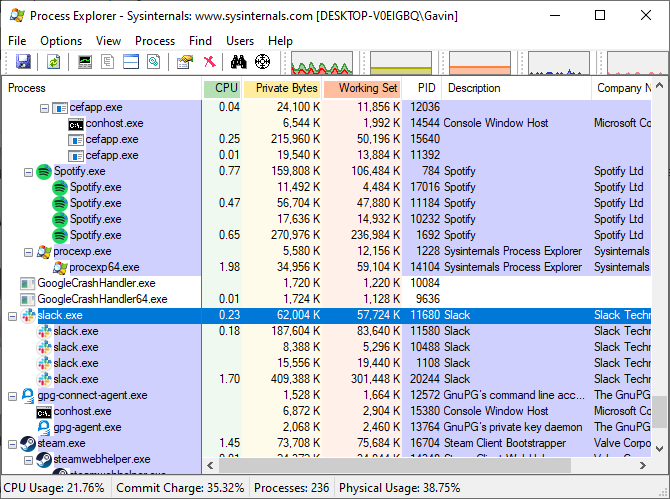Viewport: 670px width, 499px height.
Task: Collapse the Spotify.exe process tree
Action: click(x=28, y=173)
